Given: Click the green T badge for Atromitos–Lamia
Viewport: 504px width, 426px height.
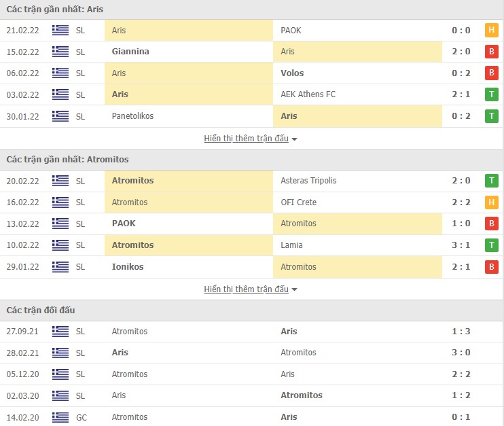Looking at the screenshot, I should (x=491, y=245).
